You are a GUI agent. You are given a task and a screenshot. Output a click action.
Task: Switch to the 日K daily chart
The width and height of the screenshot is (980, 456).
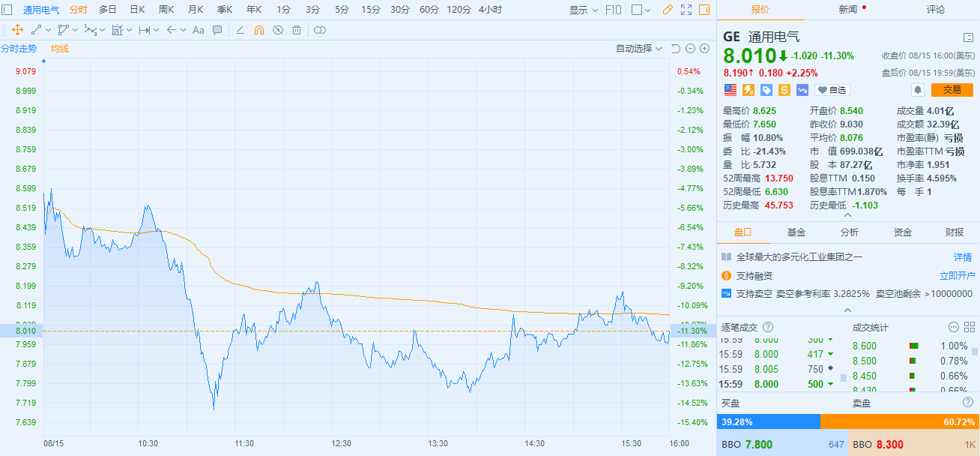[137, 10]
